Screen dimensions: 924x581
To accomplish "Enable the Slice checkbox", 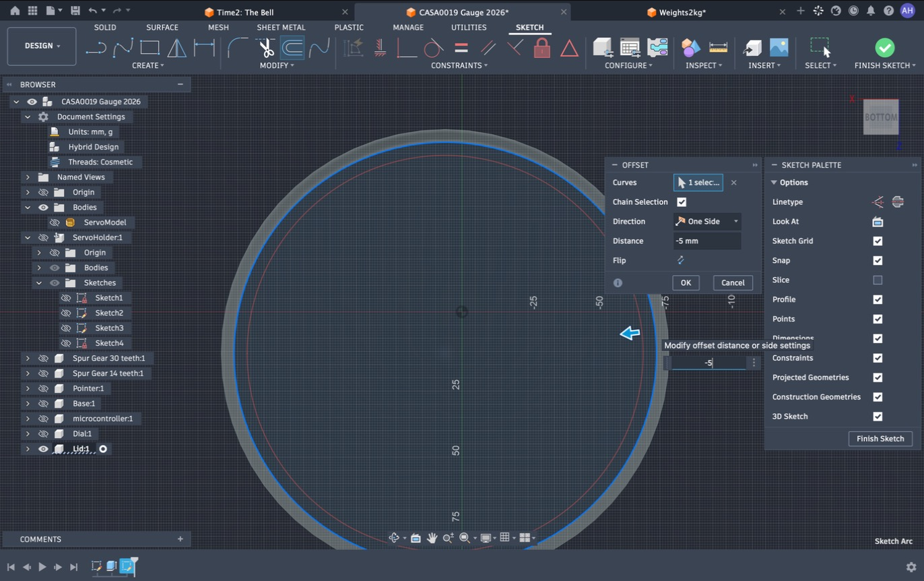I will pyautogui.click(x=878, y=280).
